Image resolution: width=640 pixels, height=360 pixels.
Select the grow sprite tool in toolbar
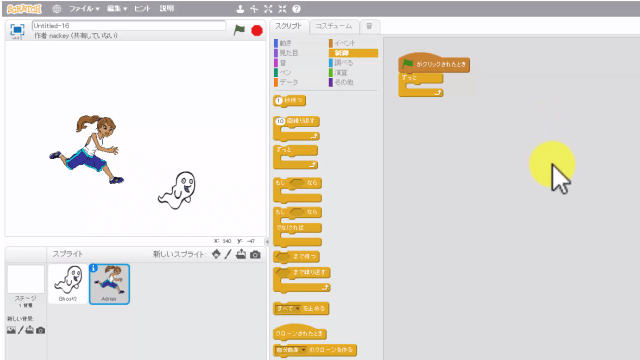pyautogui.click(x=268, y=9)
